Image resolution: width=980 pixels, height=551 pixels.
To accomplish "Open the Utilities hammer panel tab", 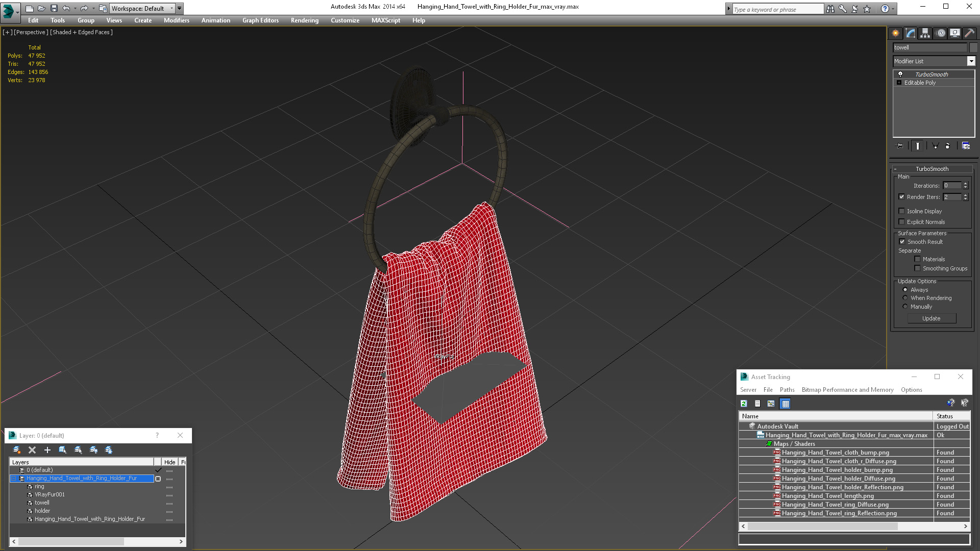I will [970, 33].
